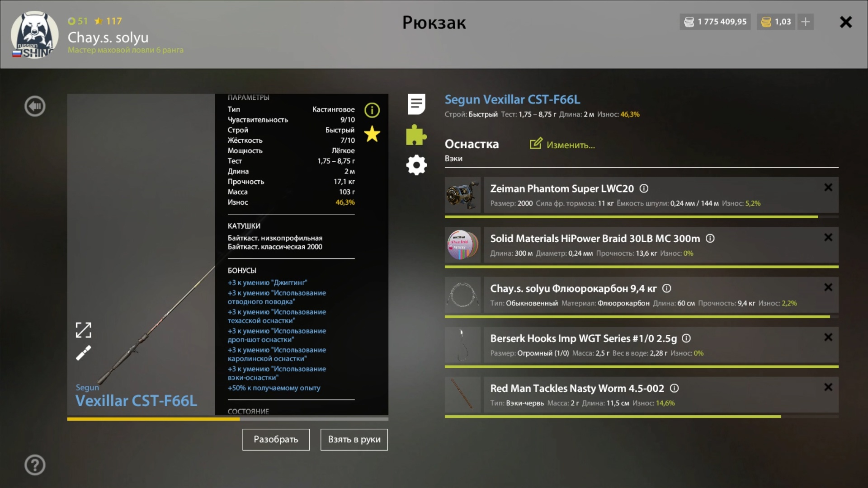The image size is (868, 488).
Task: Open the Nasty Worm bait thumbnail
Action: [462, 394]
